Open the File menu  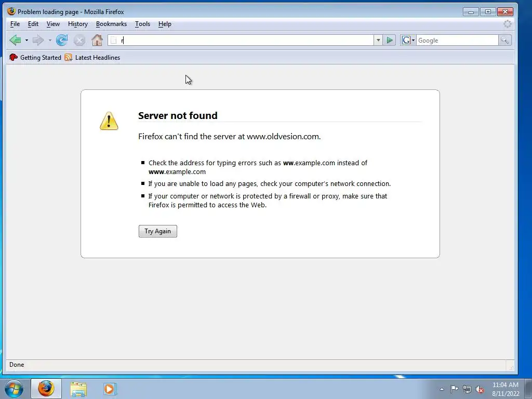(x=15, y=24)
